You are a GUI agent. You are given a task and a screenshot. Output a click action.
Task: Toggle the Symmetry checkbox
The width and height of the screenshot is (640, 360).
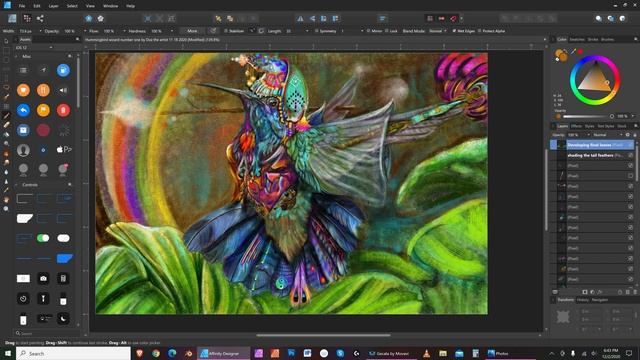click(316, 31)
